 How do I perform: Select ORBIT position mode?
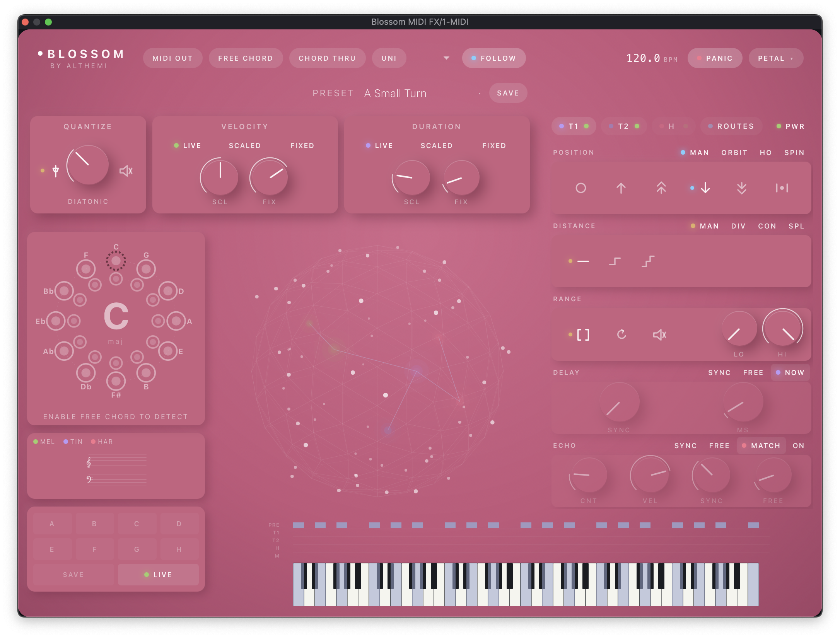pos(734,153)
